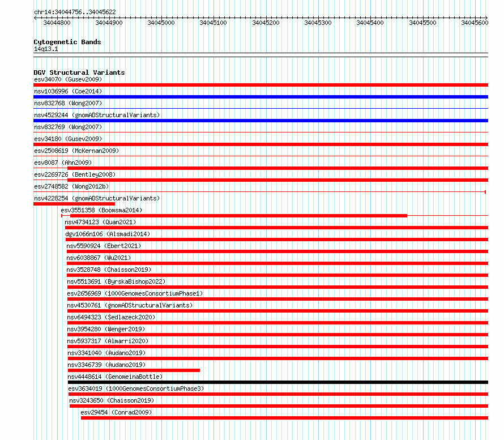
Task: Click the esv2748582 (Wong2012b) label
Action: [x=71, y=186]
